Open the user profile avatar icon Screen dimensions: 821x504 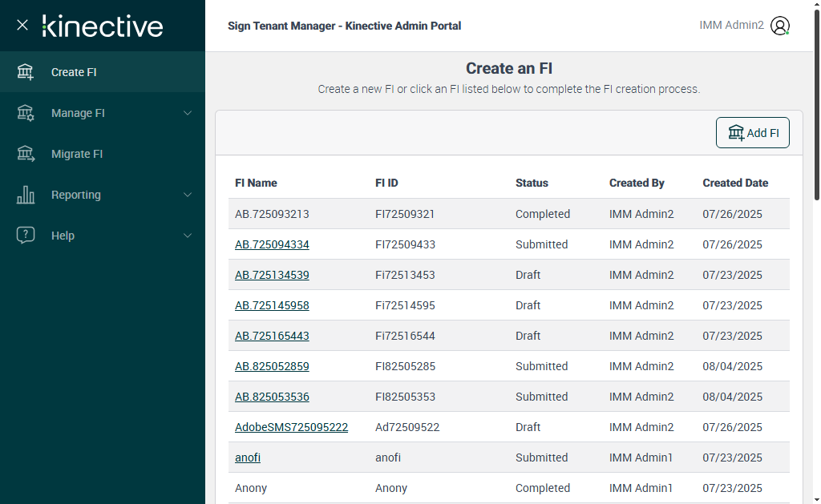coord(780,26)
